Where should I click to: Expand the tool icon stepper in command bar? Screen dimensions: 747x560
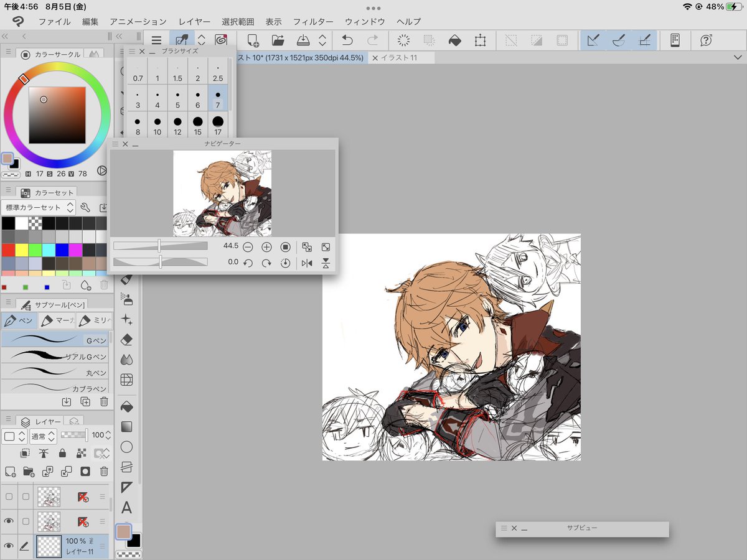point(201,40)
